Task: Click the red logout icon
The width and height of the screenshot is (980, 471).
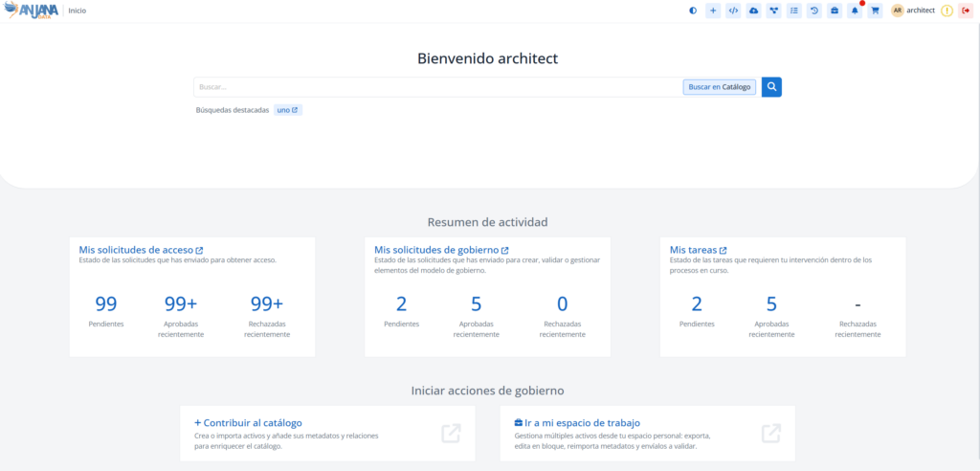Action: (x=965, y=11)
